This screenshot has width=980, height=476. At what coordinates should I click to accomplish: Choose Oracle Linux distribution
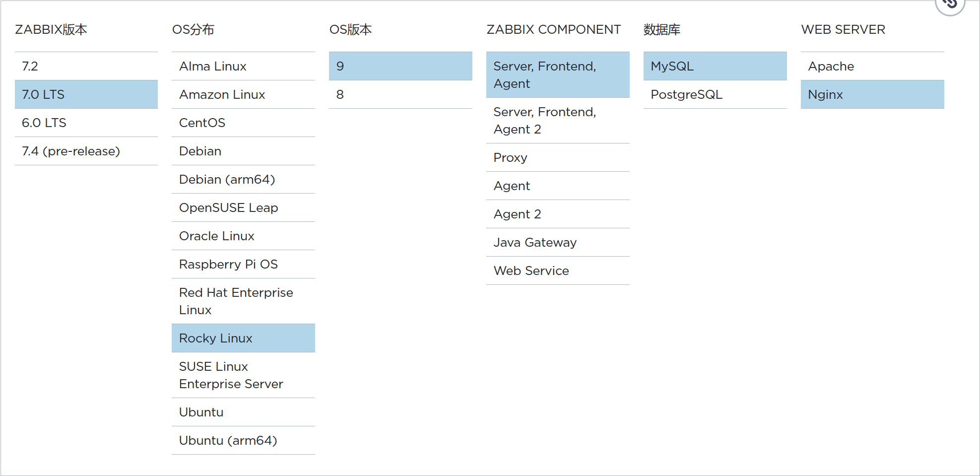[x=243, y=236]
